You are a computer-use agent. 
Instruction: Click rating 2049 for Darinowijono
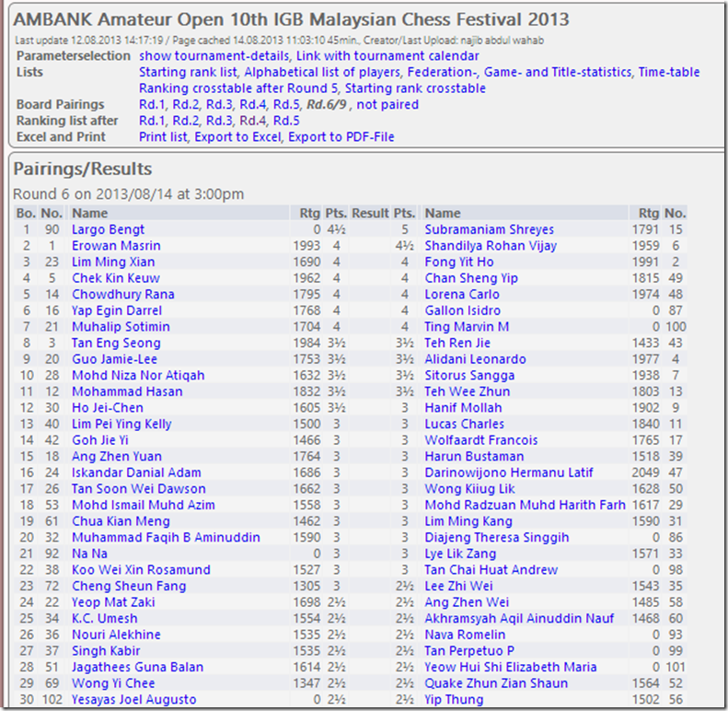645,473
